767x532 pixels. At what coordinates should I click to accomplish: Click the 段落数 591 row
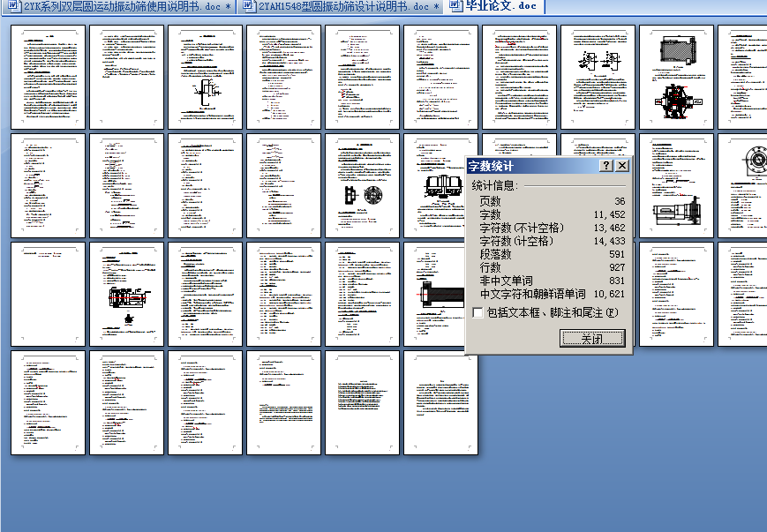point(552,254)
